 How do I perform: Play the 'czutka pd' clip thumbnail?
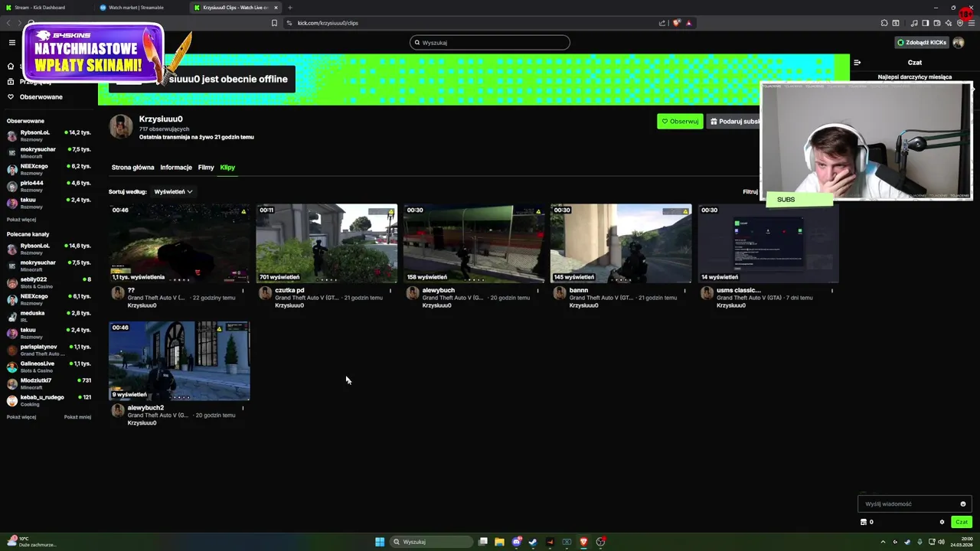[327, 243]
